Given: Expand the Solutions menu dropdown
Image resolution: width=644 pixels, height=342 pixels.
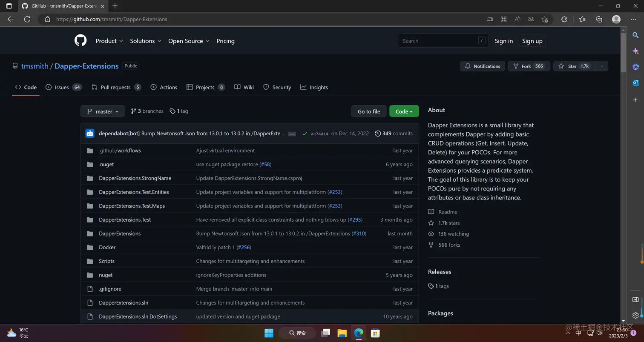Looking at the screenshot, I should (146, 41).
